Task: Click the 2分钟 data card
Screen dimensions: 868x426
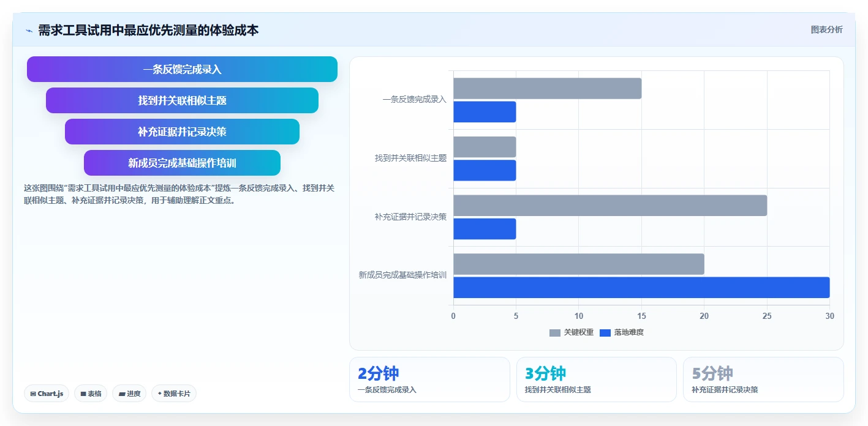Action: coord(429,379)
